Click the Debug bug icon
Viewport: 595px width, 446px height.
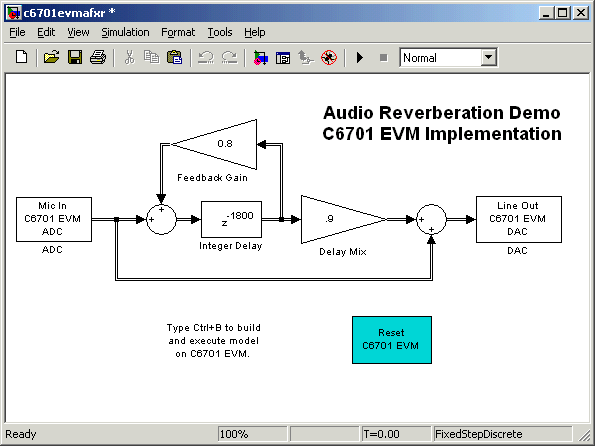point(329,58)
